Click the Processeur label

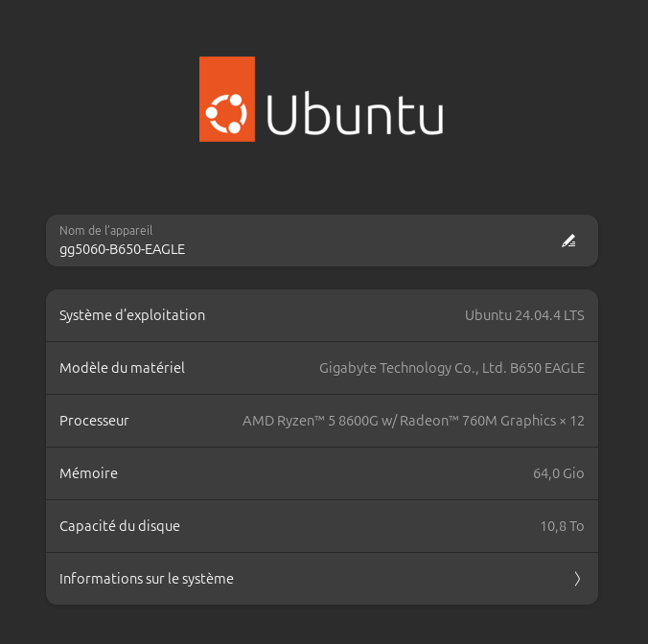pos(94,421)
